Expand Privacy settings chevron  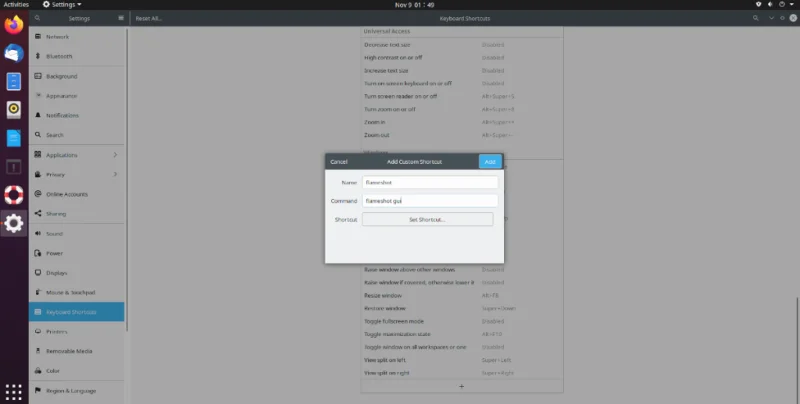click(115, 174)
